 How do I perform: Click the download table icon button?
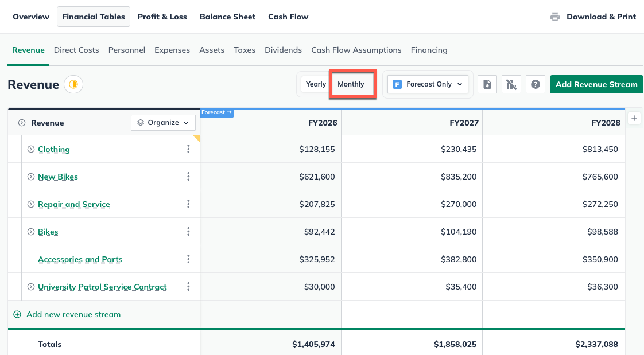coord(487,84)
